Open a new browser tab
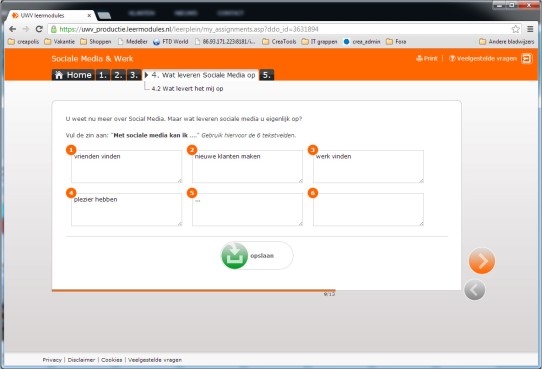The image size is (542, 369). (x=104, y=16)
